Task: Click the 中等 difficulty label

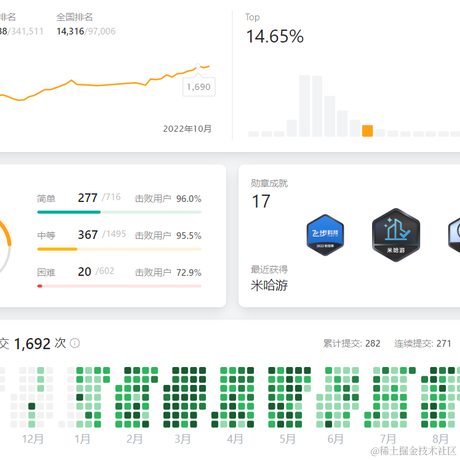Action: click(x=46, y=236)
